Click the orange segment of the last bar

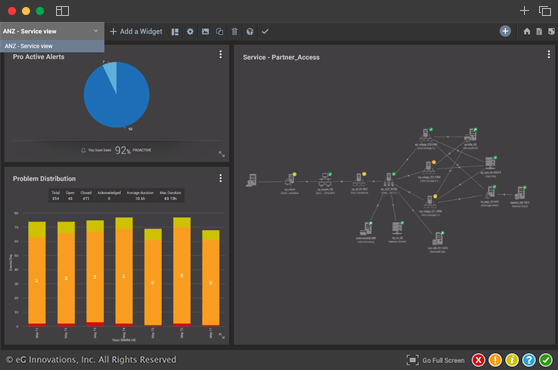click(x=211, y=282)
